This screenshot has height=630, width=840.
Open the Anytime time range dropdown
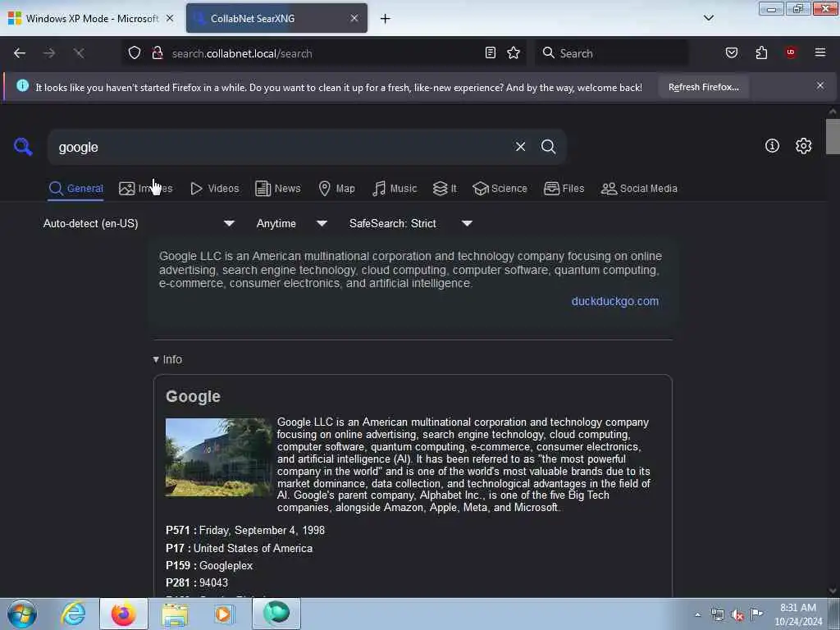(292, 223)
